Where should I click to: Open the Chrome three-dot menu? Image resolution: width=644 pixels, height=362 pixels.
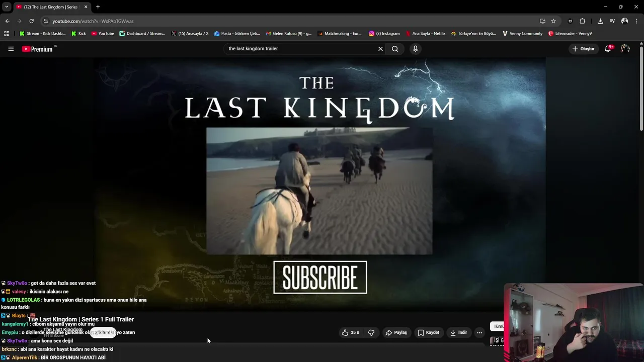(636, 21)
